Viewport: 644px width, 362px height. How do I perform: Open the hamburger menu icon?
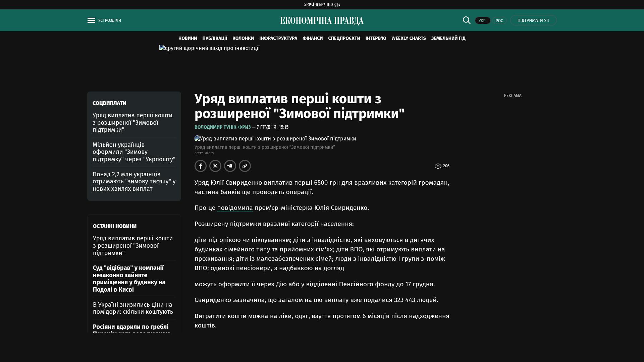point(91,20)
